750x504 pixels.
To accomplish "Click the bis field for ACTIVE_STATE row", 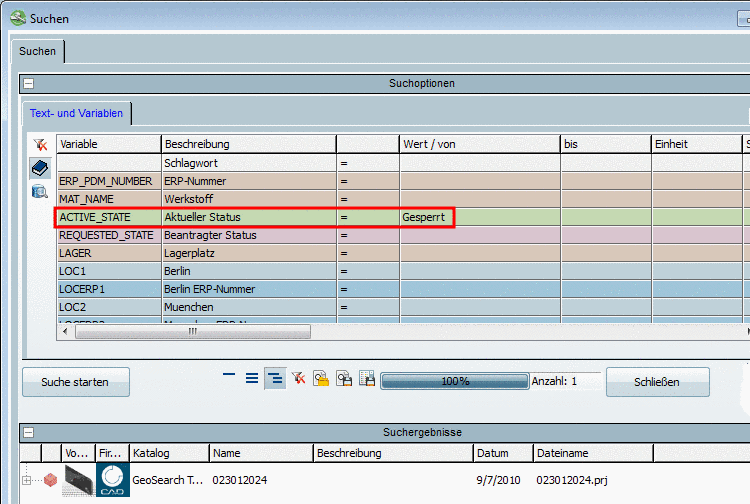I will [606, 217].
